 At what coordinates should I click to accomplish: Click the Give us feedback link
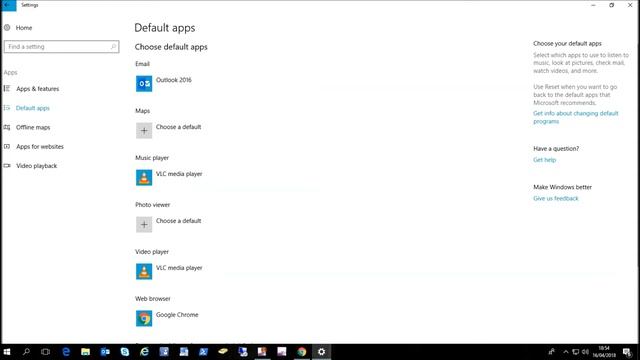pos(556,198)
